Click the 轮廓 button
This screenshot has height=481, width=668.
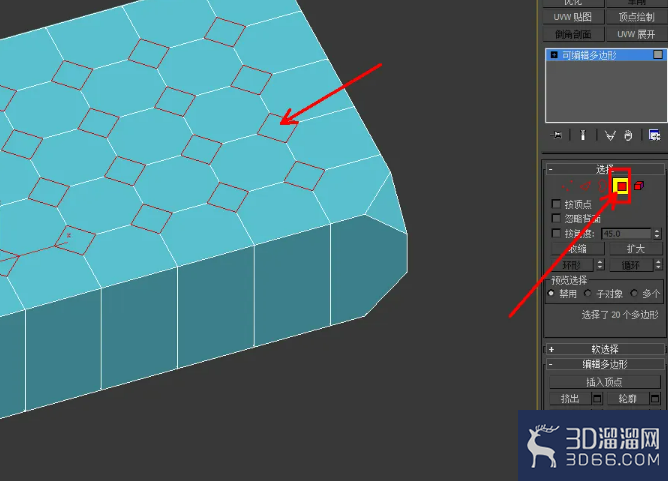[628, 399]
